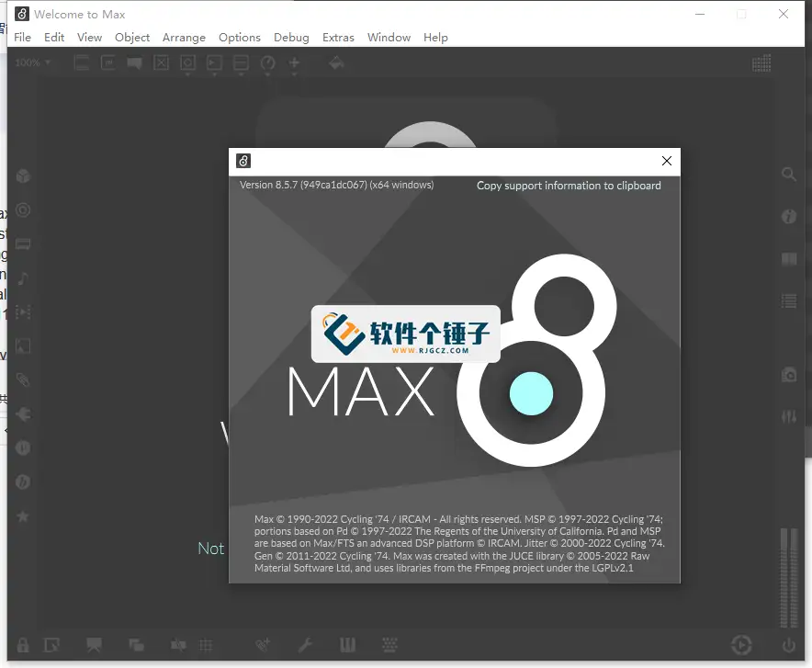
Task: Open the paint bucket Format palette
Action: pyautogui.click(x=336, y=62)
